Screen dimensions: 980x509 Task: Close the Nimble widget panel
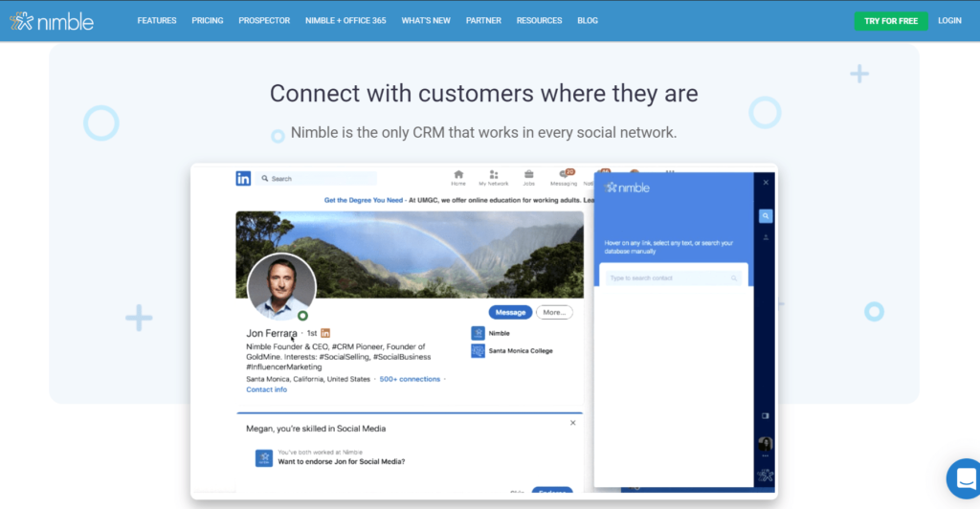click(766, 183)
